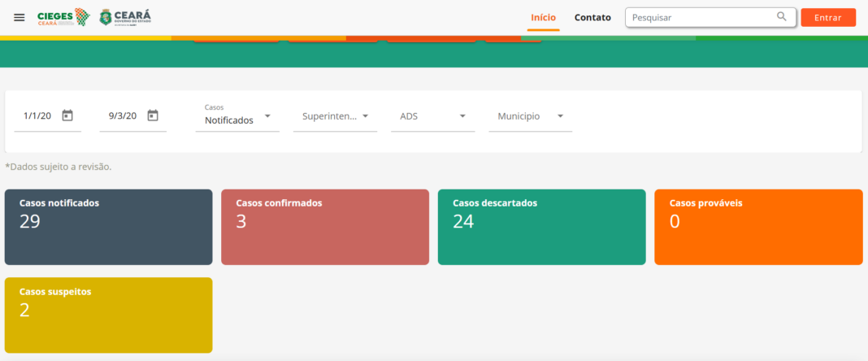This screenshot has height=361, width=868.
Task: Open the Superintendência dropdown
Action: coord(365,116)
